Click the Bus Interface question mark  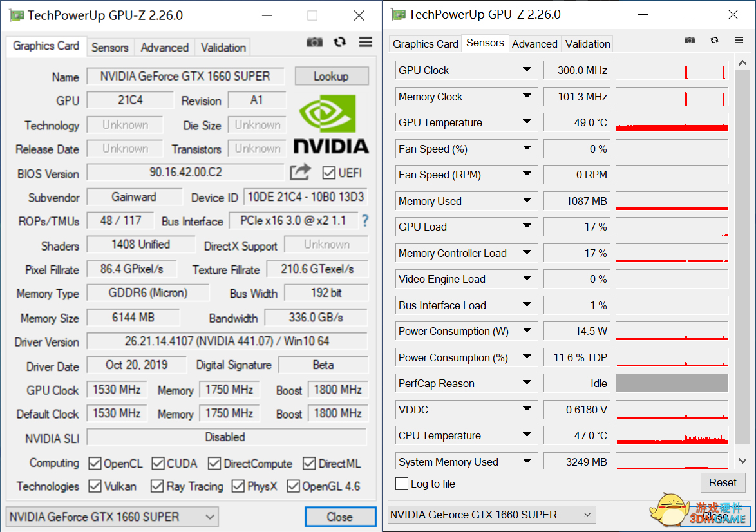pos(365,221)
